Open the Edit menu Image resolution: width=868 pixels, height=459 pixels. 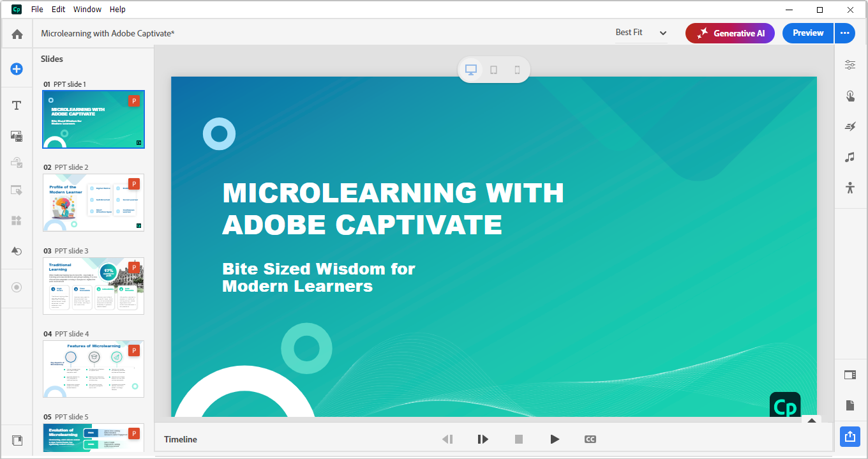tap(58, 9)
